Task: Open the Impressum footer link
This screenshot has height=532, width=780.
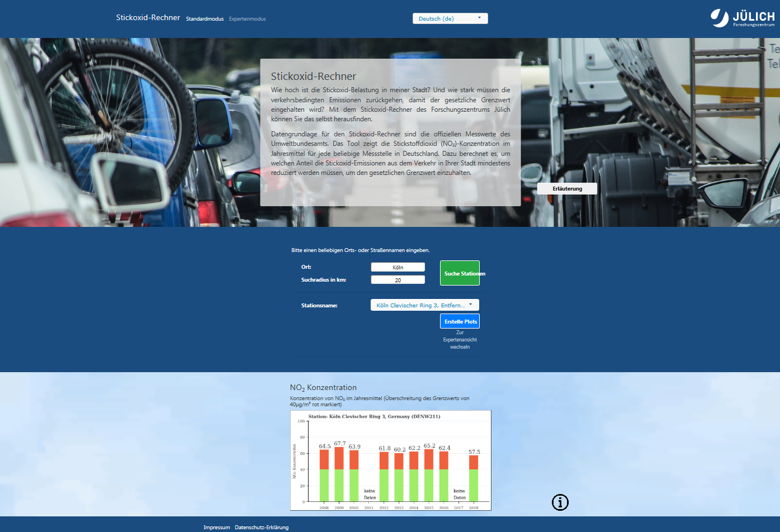Action: (x=217, y=527)
